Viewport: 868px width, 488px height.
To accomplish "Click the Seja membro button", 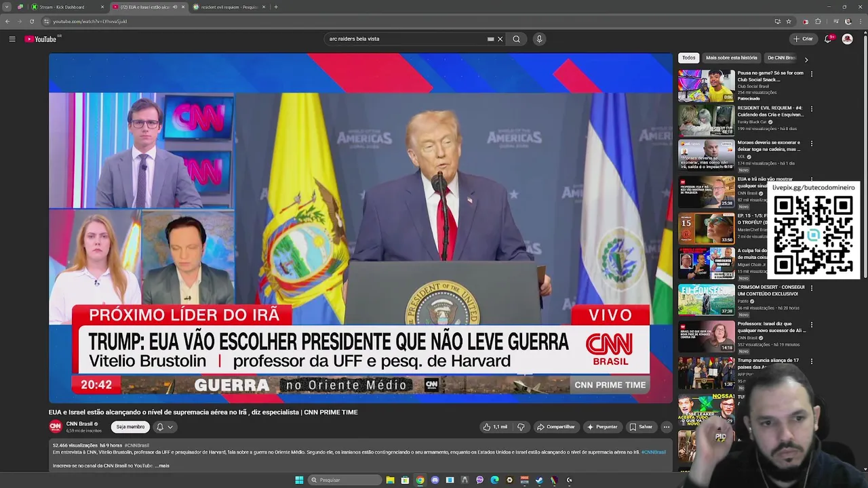I will 130,427.
